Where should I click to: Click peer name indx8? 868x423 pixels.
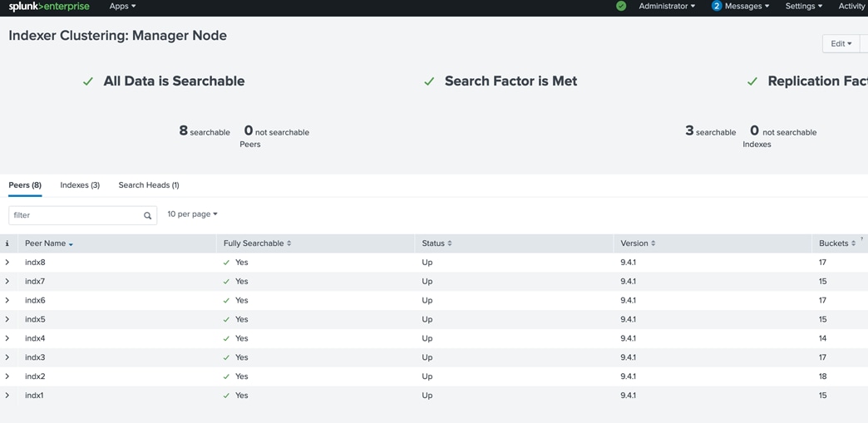click(35, 263)
